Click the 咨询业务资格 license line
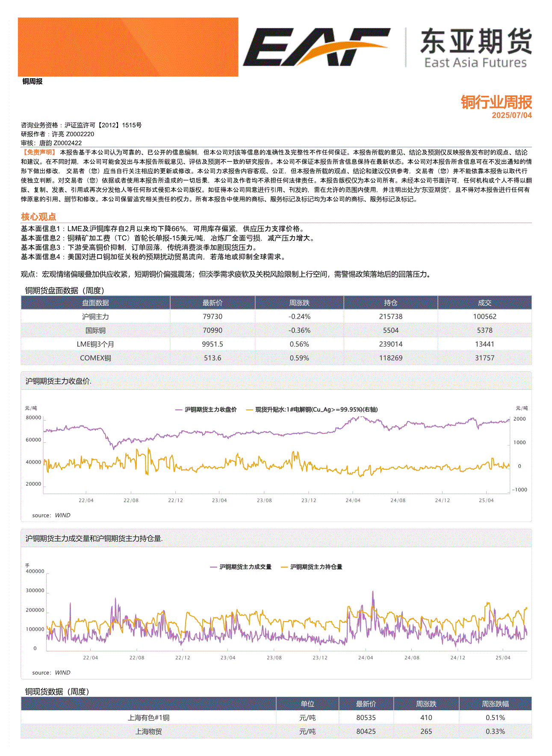Viewport: 552px width, 756px height. click(x=81, y=125)
